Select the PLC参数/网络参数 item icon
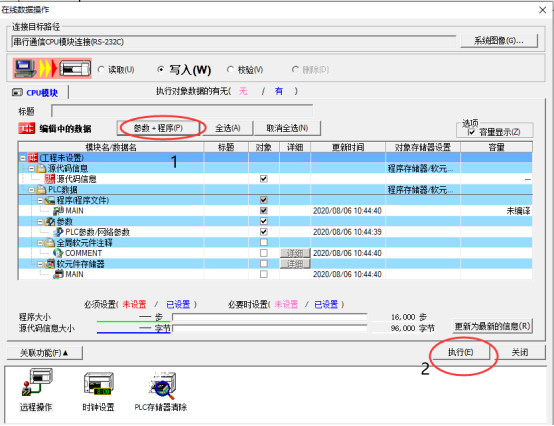 [58, 232]
